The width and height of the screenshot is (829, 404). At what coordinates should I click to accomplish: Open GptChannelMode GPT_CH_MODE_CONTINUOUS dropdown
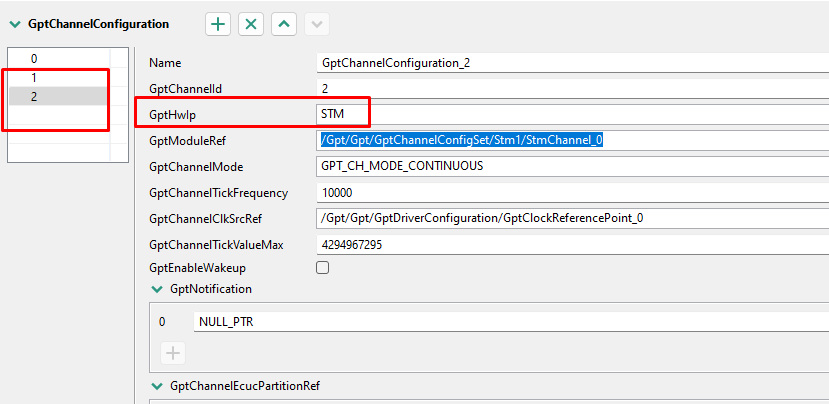tap(573, 166)
